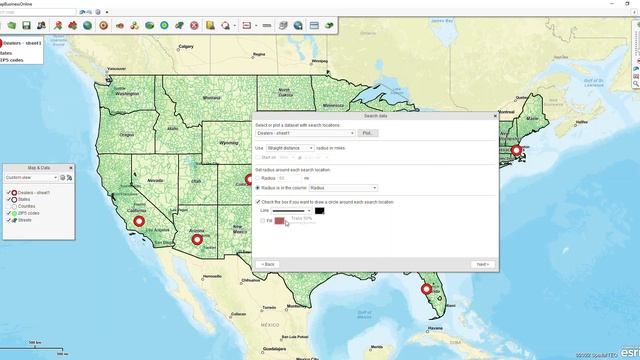640x360 pixels.
Task: Open the Straight distance dropdown
Action: [x=290, y=148]
